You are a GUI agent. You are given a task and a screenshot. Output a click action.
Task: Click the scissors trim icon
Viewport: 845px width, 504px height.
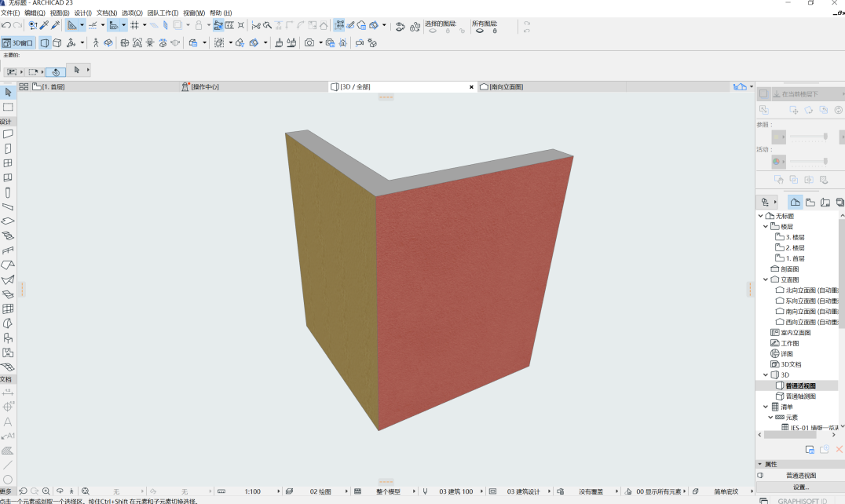pyautogui.click(x=256, y=25)
